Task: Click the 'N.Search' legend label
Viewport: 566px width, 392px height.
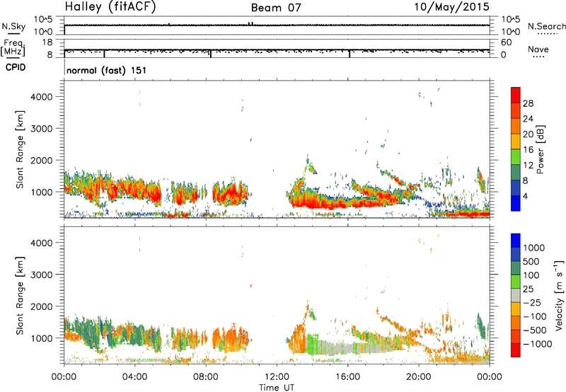Action: [x=546, y=26]
